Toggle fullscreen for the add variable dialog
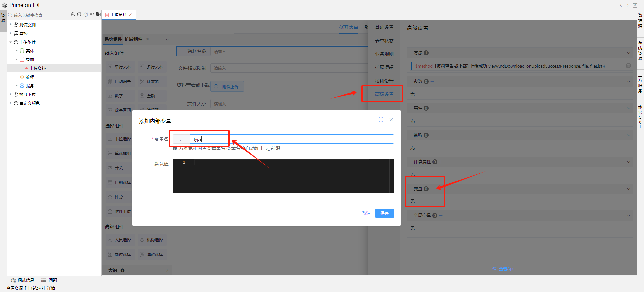Image resolution: width=644 pixels, height=292 pixels. (x=381, y=120)
